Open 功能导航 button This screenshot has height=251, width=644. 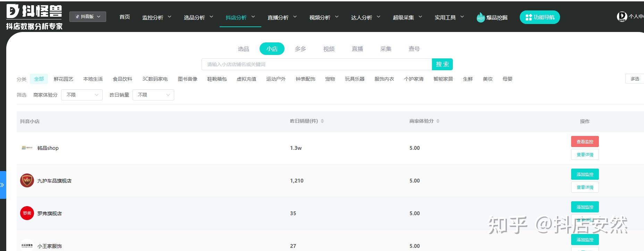pos(540,17)
